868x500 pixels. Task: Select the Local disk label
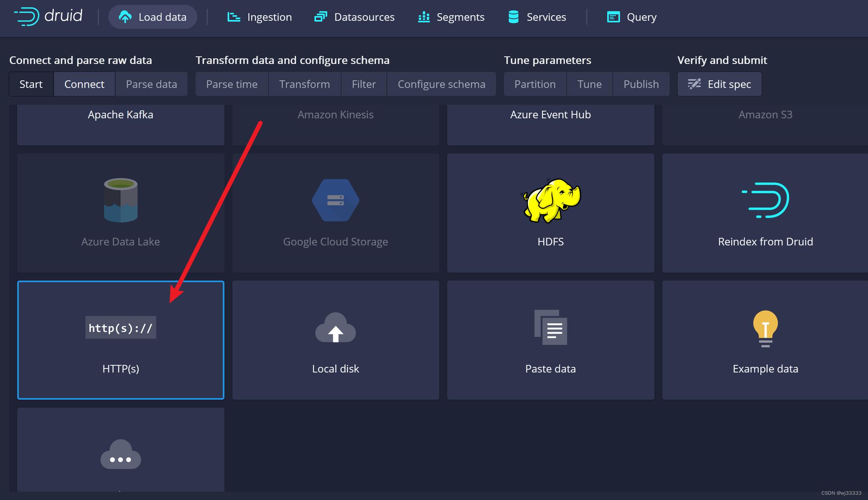[336, 369]
